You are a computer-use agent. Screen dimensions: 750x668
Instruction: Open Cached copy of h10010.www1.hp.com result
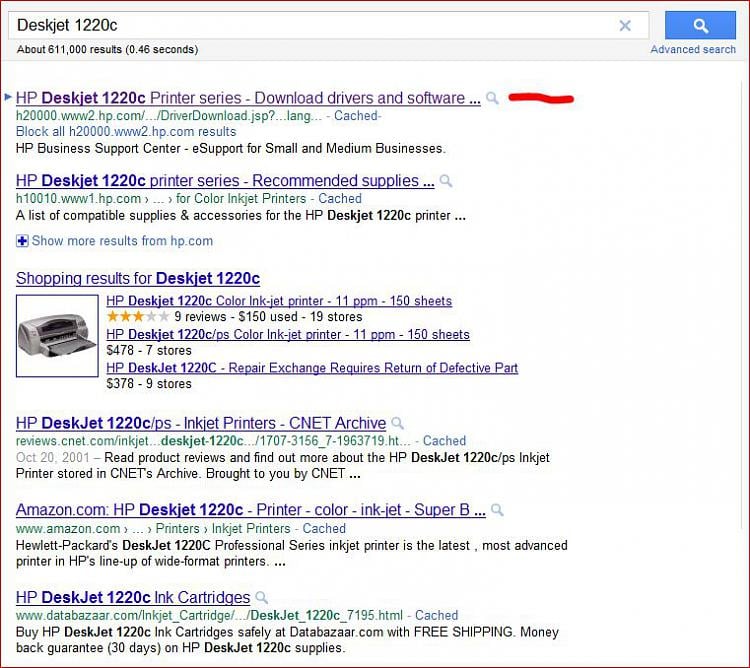[x=340, y=198]
